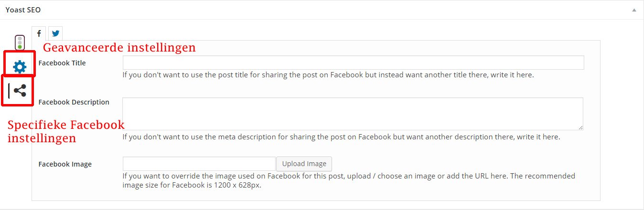Click into the Facebook Title field
Screen dimensions: 644x210
353,63
